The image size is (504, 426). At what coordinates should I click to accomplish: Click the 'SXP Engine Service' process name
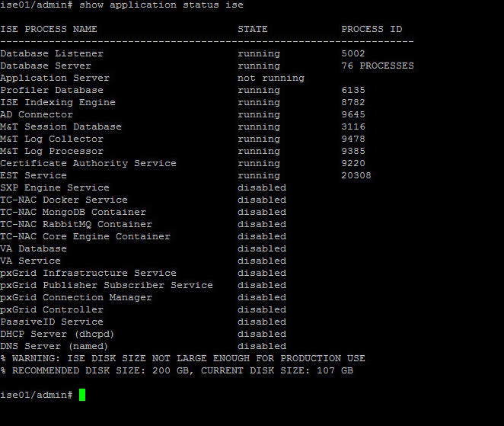click(55, 187)
